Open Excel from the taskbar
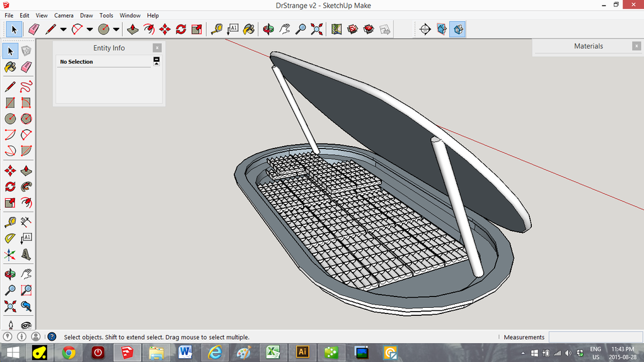The height and width of the screenshot is (362, 644). (273, 353)
